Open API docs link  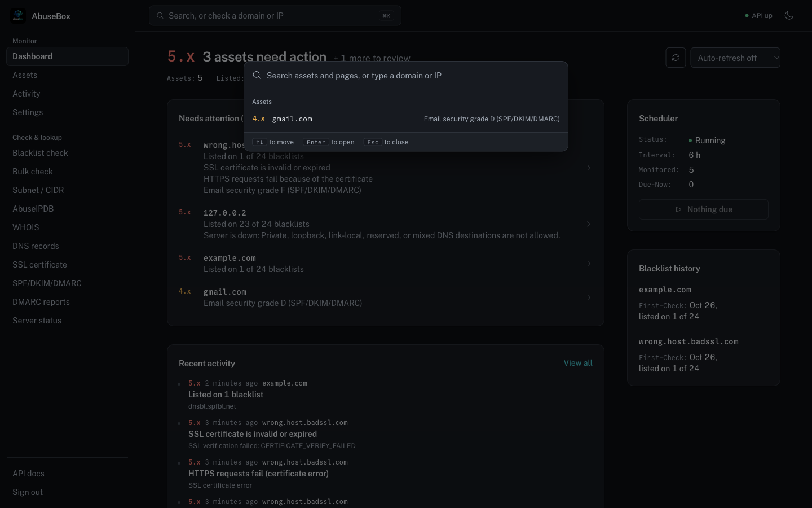pos(68,474)
